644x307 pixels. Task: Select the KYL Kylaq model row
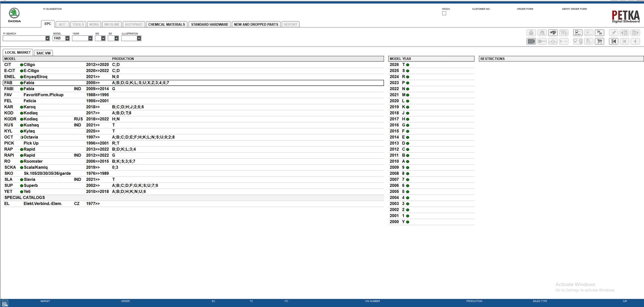[x=193, y=131]
